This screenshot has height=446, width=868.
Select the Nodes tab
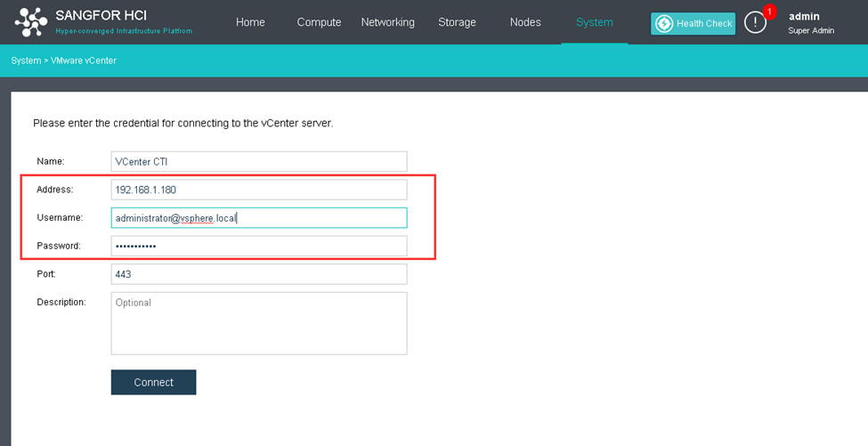tap(525, 22)
